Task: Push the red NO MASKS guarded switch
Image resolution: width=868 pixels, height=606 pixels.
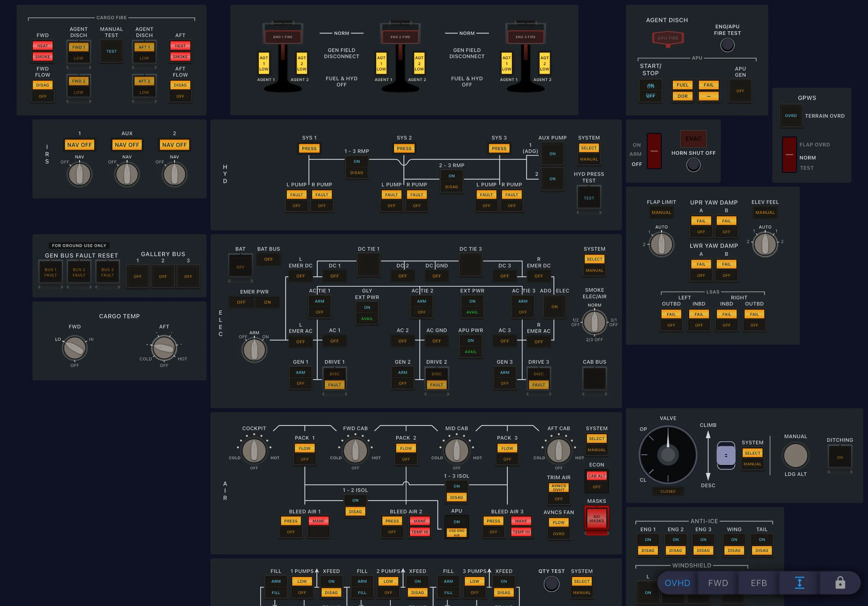Action: click(x=596, y=519)
